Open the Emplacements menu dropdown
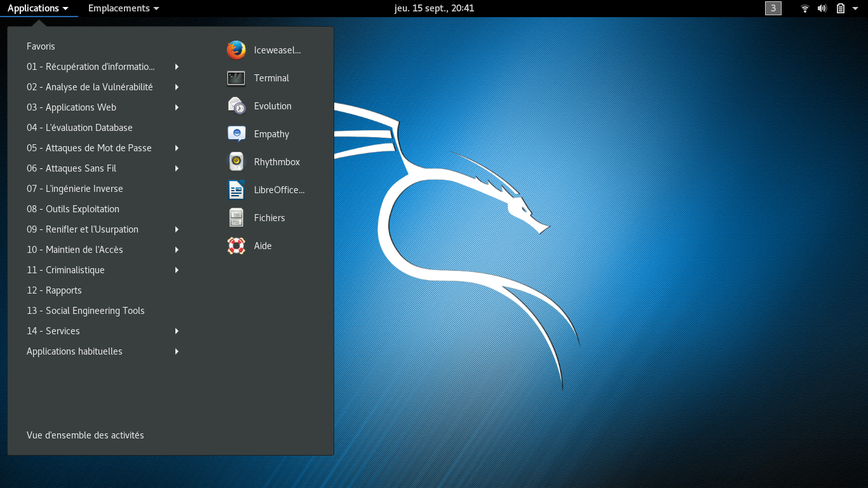 point(124,8)
